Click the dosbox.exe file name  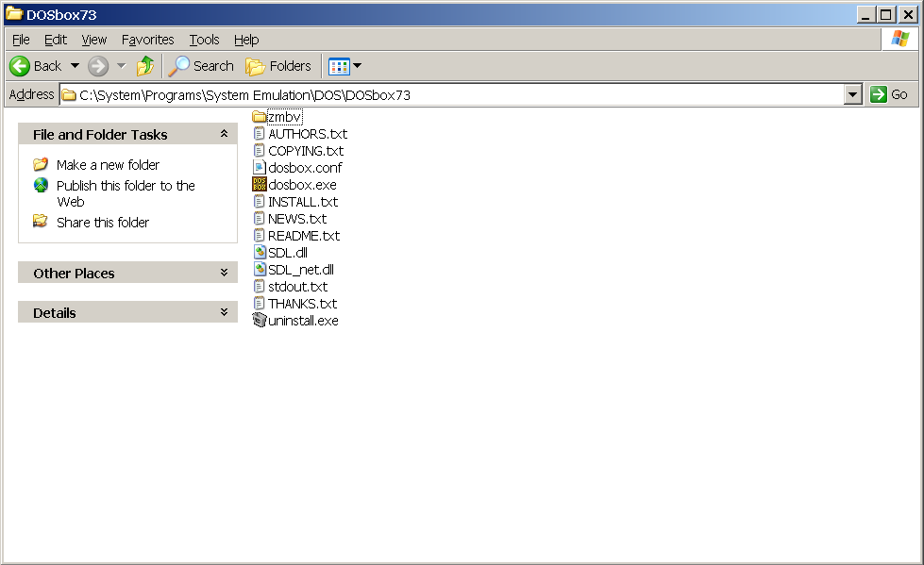tap(303, 185)
